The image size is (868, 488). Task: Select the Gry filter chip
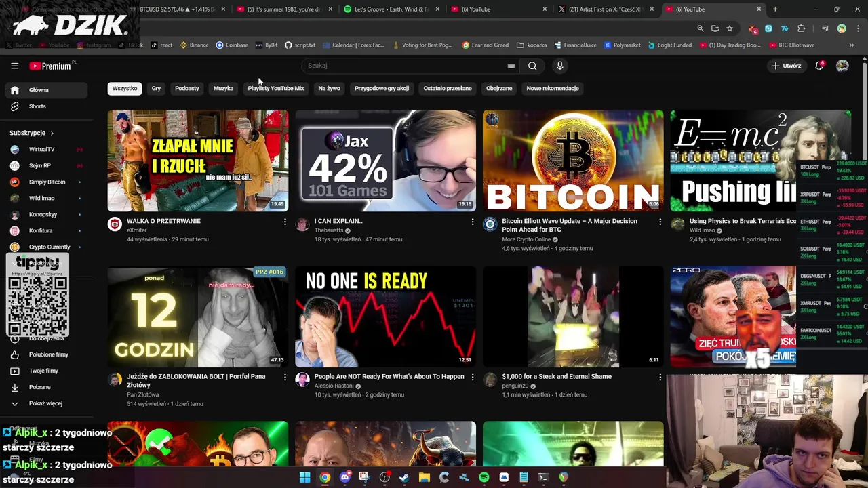coord(156,88)
